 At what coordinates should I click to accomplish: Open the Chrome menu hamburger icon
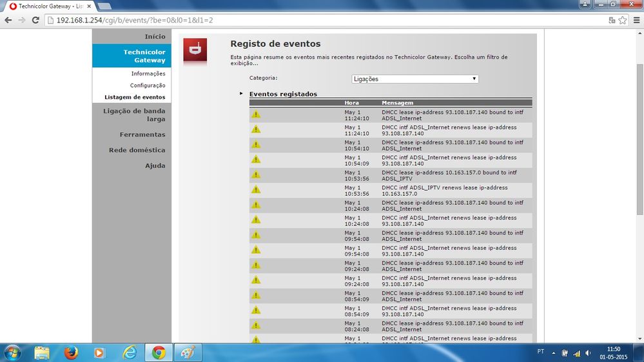(637, 20)
